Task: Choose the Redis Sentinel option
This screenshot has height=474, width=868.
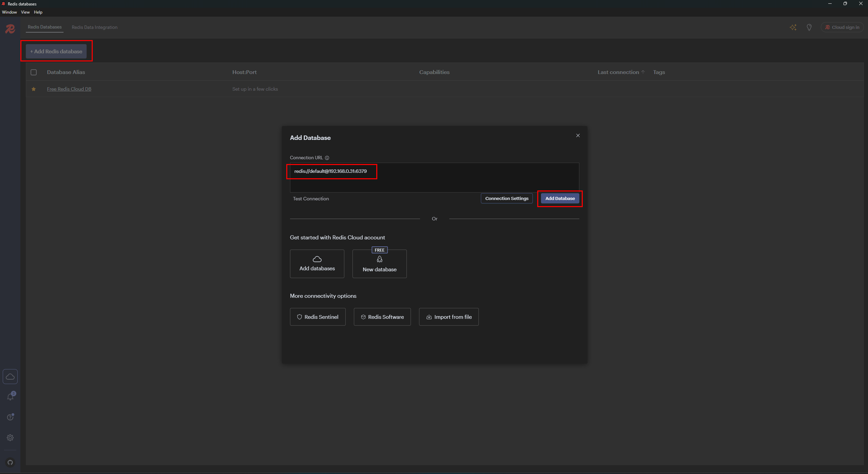Action: (x=318, y=317)
